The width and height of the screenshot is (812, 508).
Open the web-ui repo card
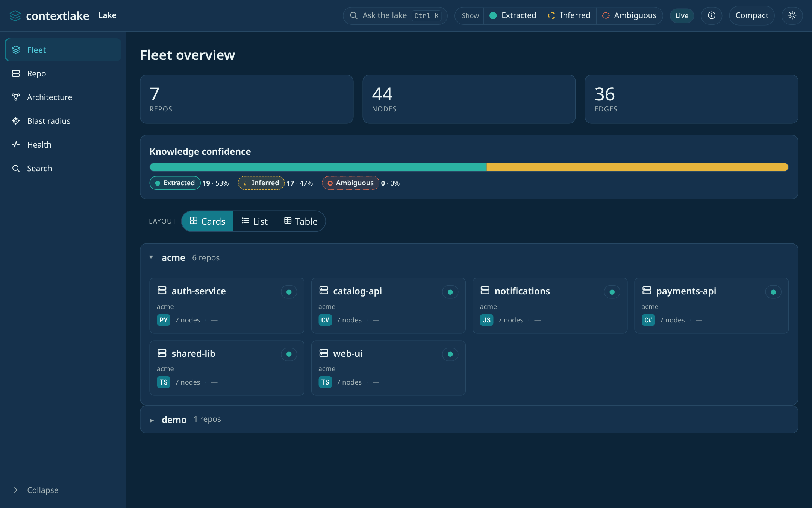pos(388,368)
